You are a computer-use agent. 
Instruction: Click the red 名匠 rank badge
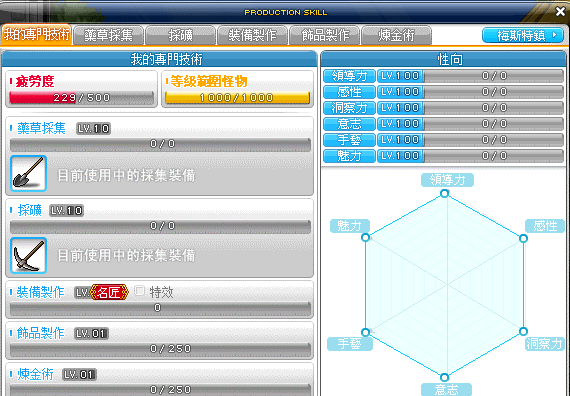[x=109, y=292]
